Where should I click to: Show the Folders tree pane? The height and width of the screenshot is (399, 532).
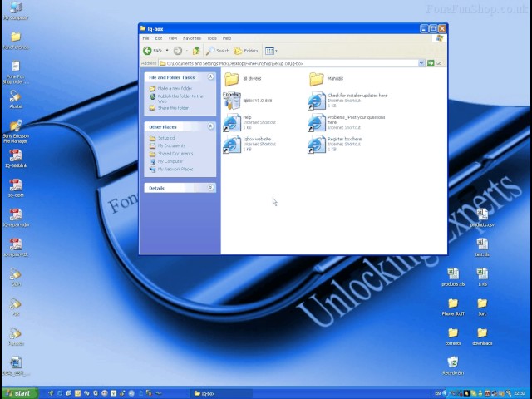click(x=246, y=51)
